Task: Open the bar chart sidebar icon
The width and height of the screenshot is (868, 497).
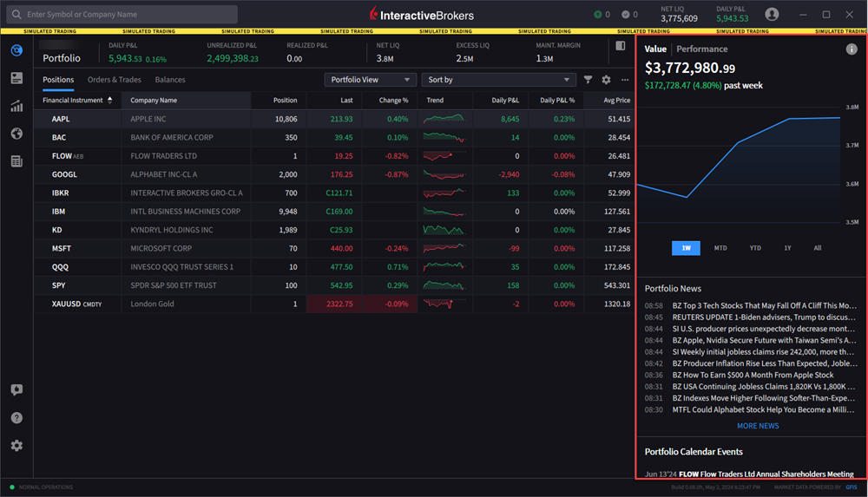Action: tap(16, 106)
